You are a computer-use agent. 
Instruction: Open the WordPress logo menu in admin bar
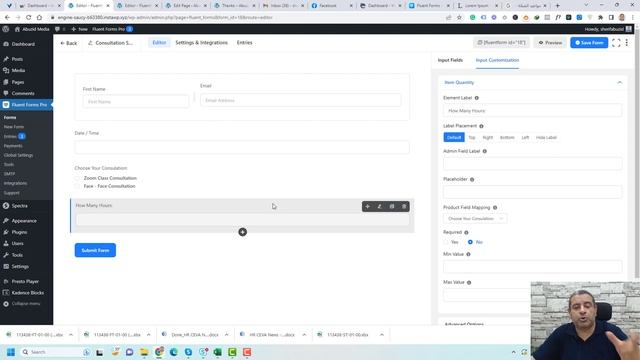pos(6,29)
